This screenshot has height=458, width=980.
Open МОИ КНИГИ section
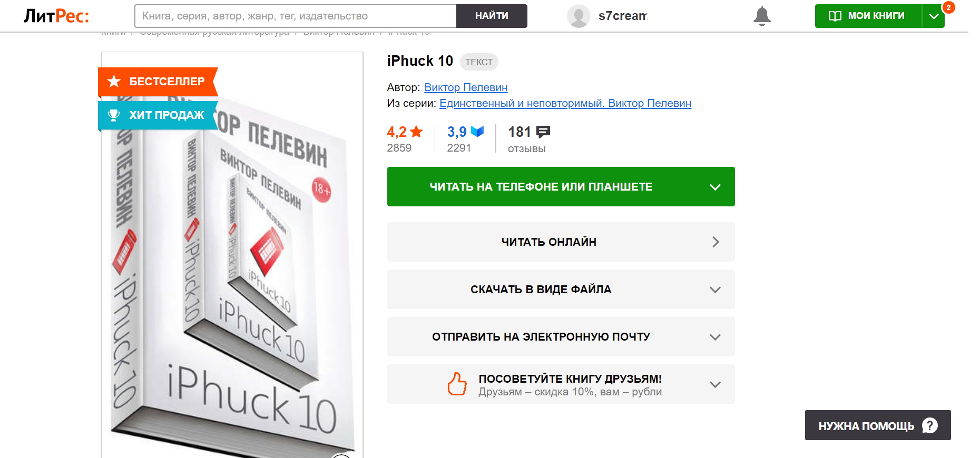click(x=868, y=16)
